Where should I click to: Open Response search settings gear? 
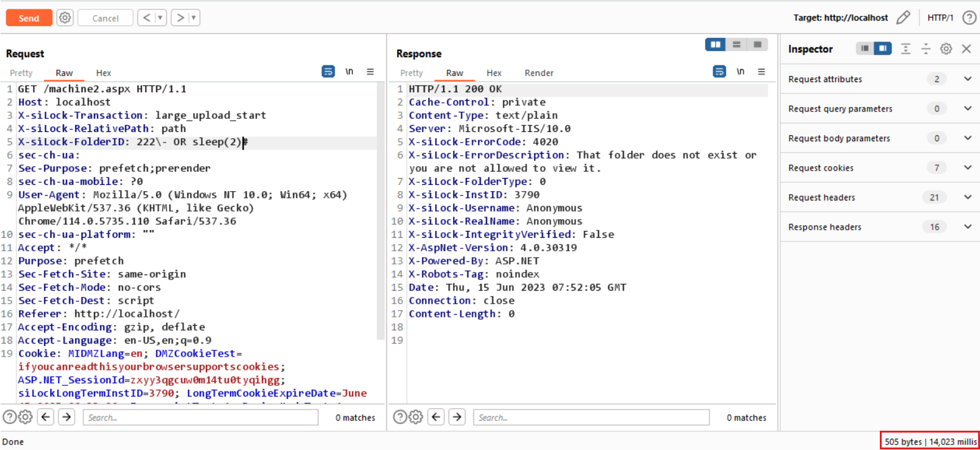click(x=416, y=417)
